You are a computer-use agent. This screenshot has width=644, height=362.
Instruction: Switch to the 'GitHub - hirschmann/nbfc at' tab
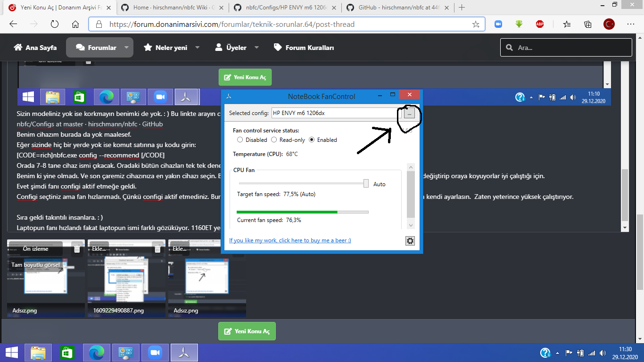tap(397, 8)
